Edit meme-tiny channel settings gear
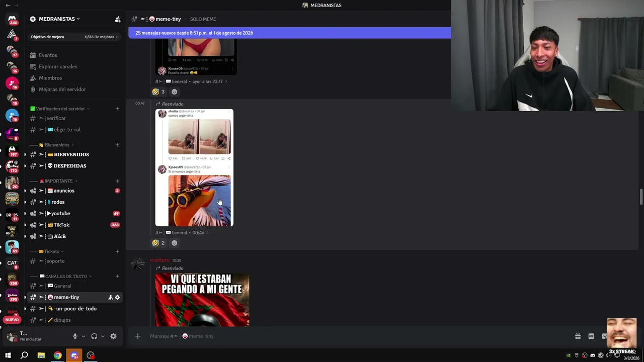Screen dimensions: 644x362 (x=118, y=297)
